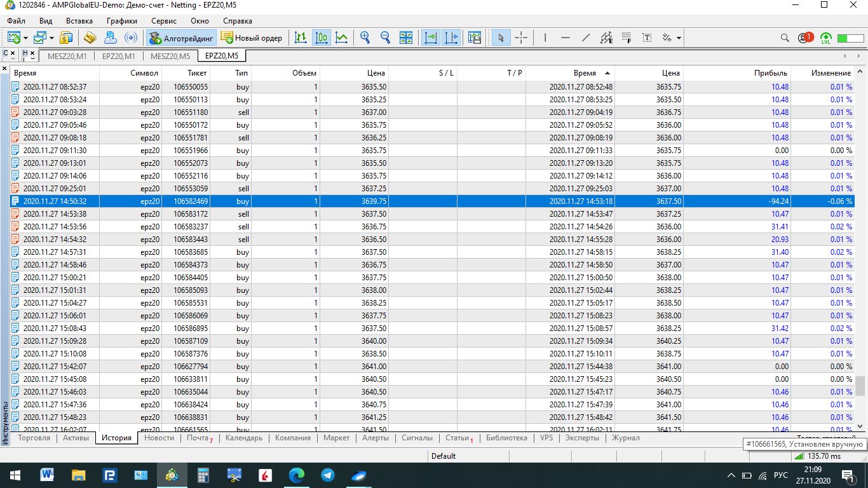Open the Navigator icon with the yellow folder
This screenshot has height=488, width=868.
(90, 37)
